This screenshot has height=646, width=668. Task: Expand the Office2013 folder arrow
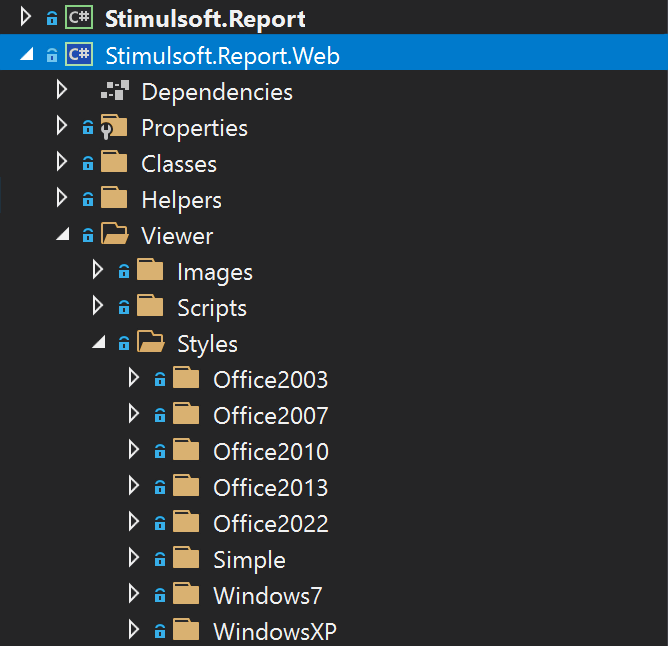pos(134,486)
